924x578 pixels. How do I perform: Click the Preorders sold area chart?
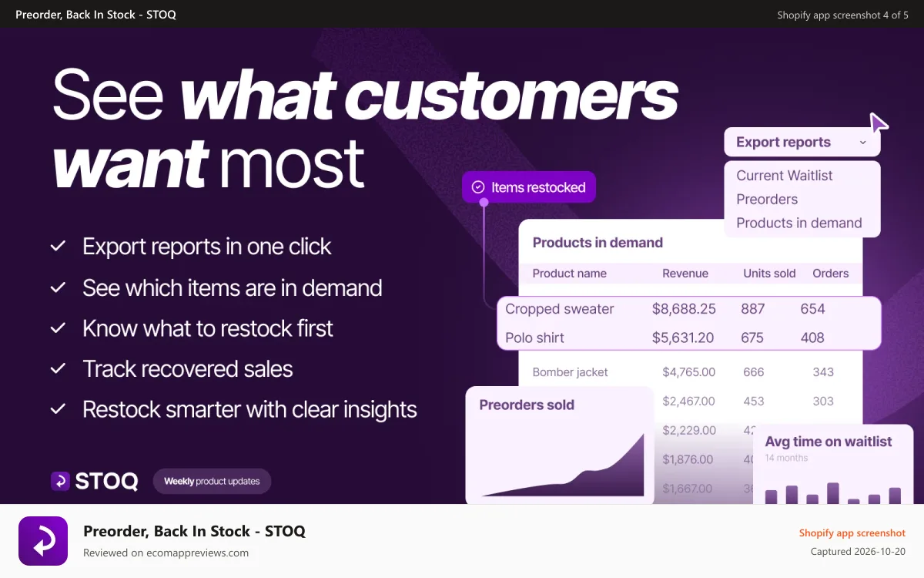[562, 465]
